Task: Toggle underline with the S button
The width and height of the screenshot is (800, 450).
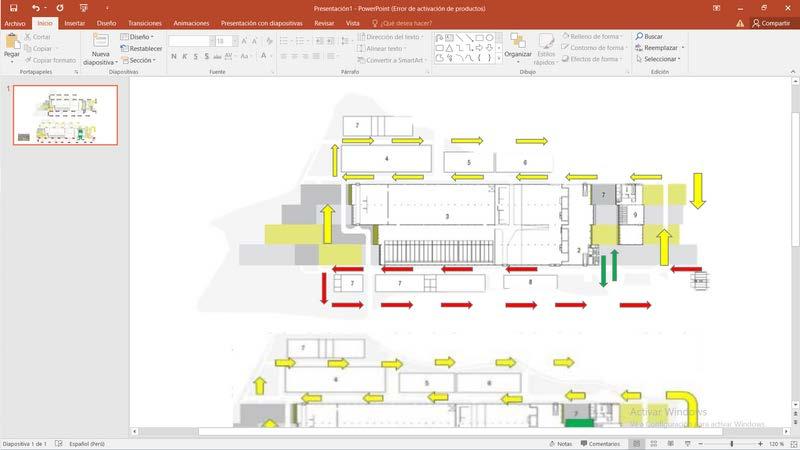Action: tap(195, 56)
